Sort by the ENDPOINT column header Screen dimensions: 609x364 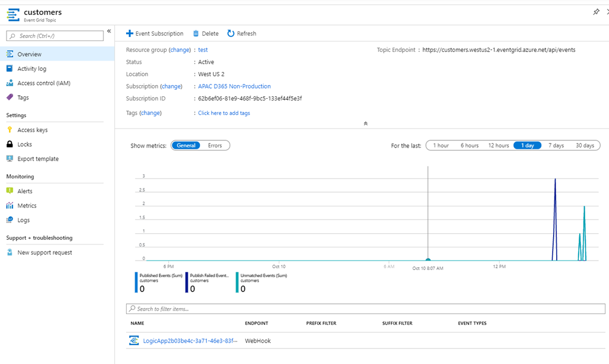click(x=256, y=323)
